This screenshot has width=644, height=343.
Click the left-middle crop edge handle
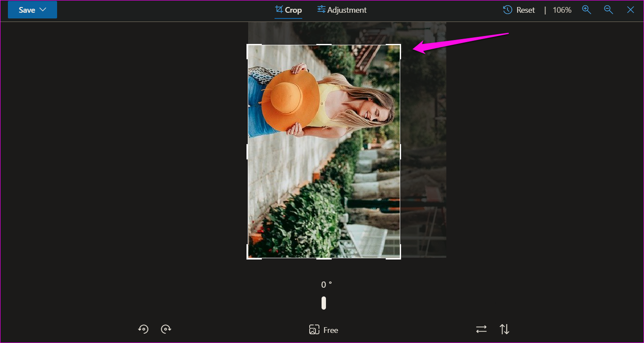tap(247, 152)
